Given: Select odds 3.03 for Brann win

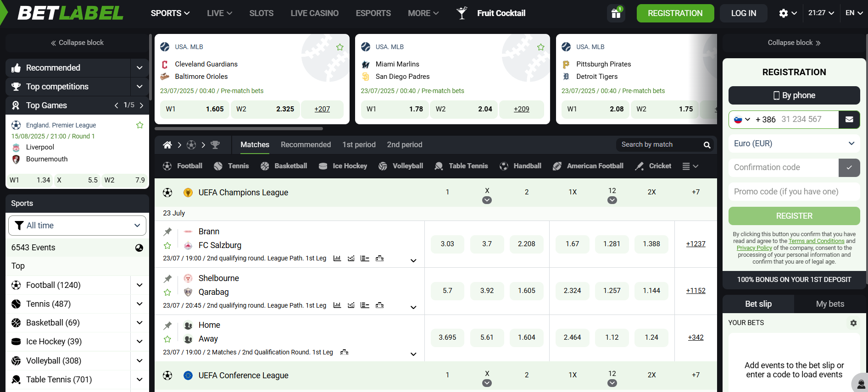Looking at the screenshot, I should pyautogui.click(x=447, y=244).
